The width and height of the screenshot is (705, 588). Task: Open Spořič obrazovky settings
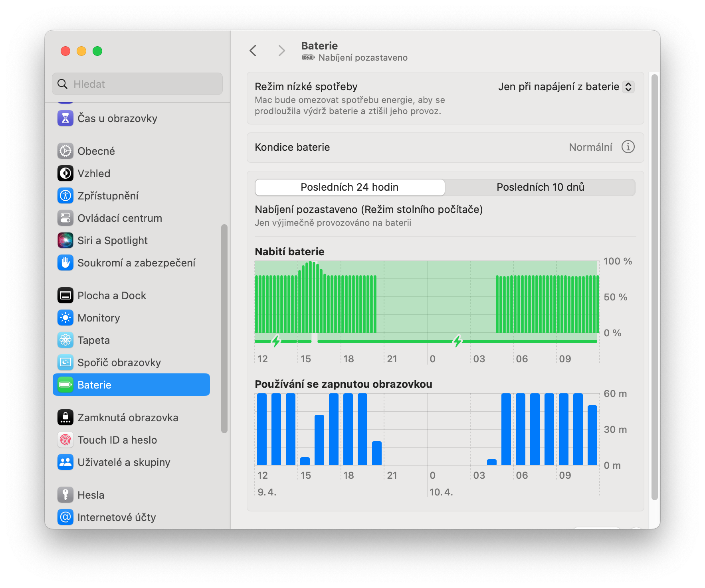[x=131, y=363]
